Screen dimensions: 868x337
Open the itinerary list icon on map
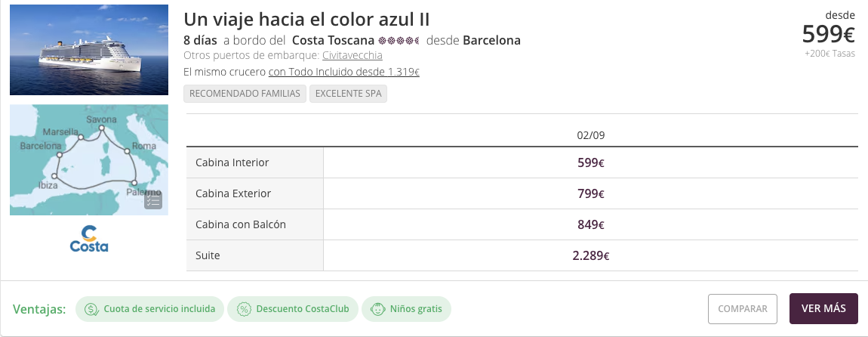[153, 200]
